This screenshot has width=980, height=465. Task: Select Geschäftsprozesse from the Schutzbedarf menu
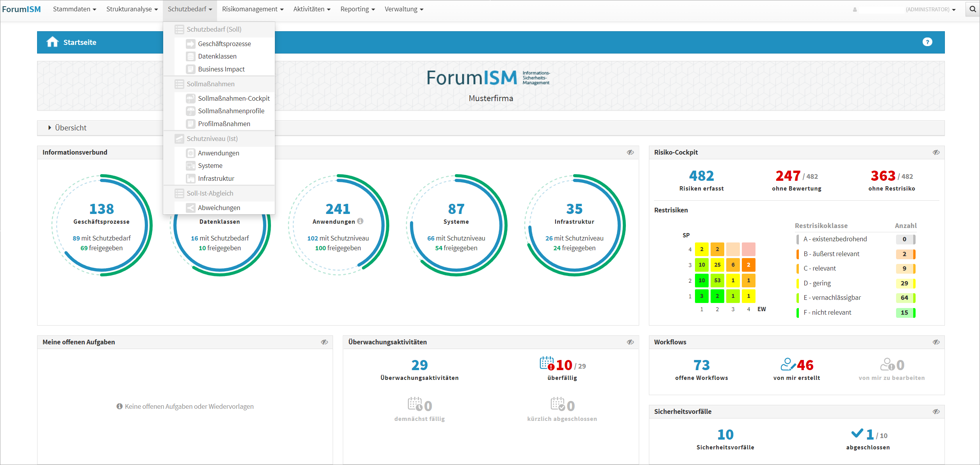pyautogui.click(x=224, y=44)
